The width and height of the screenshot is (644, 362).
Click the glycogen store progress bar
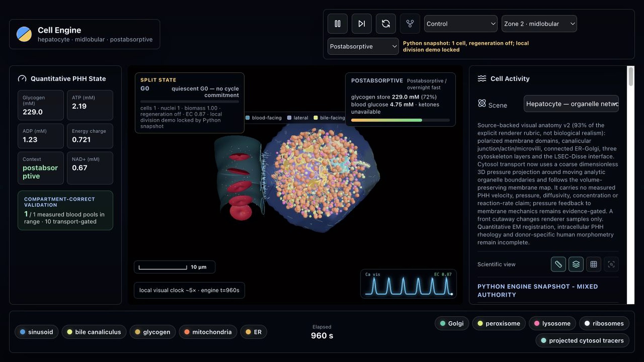click(x=400, y=120)
